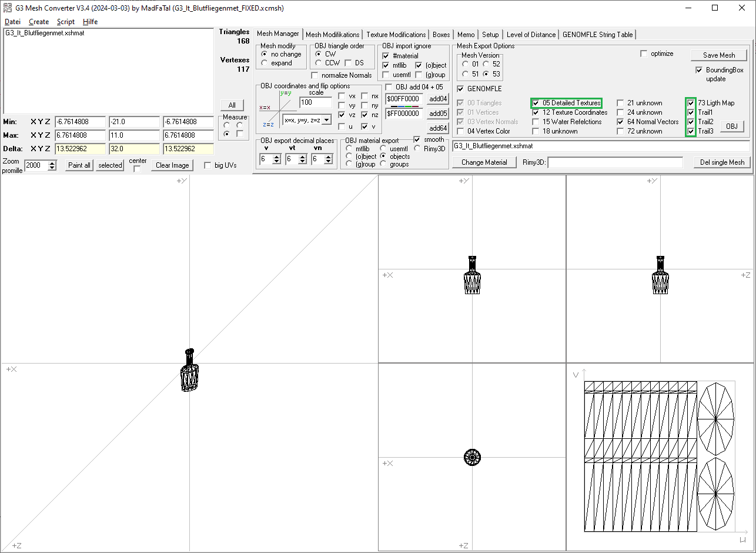Increase the vn decimal places spinner
Screen dimensions: 756x553
pyautogui.click(x=329, y=157)
